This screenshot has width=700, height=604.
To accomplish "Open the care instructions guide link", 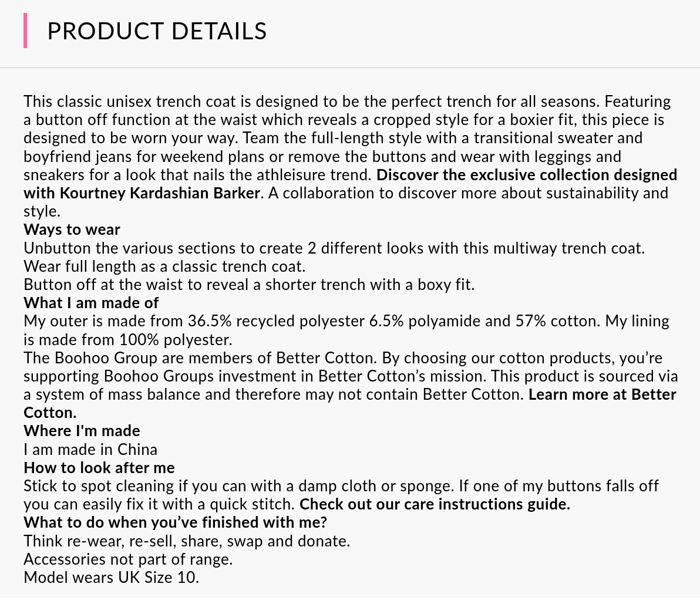I will (x=435, y=504).
